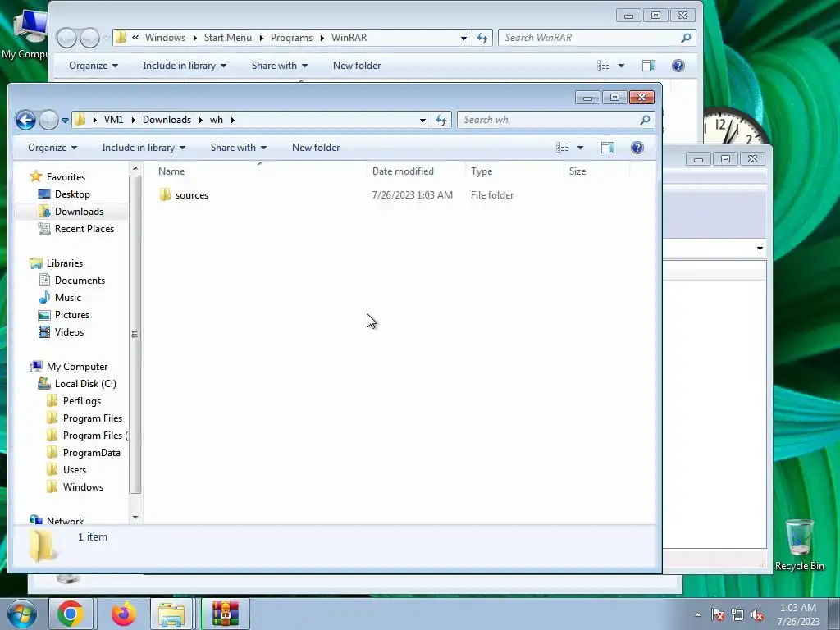Open recent pages dropdown beside Forward arrow
This screenshot has width=840, height=630.
click(x=65, y=121)
